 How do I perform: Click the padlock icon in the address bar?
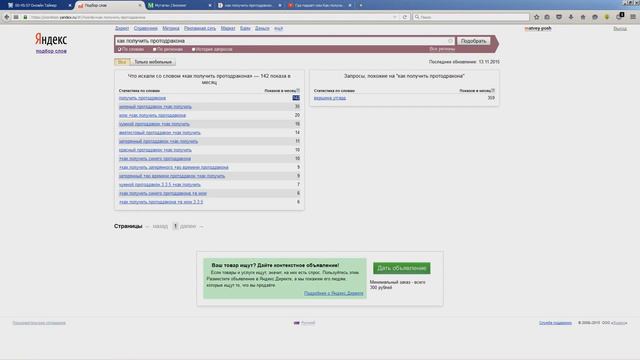[25, 17]
